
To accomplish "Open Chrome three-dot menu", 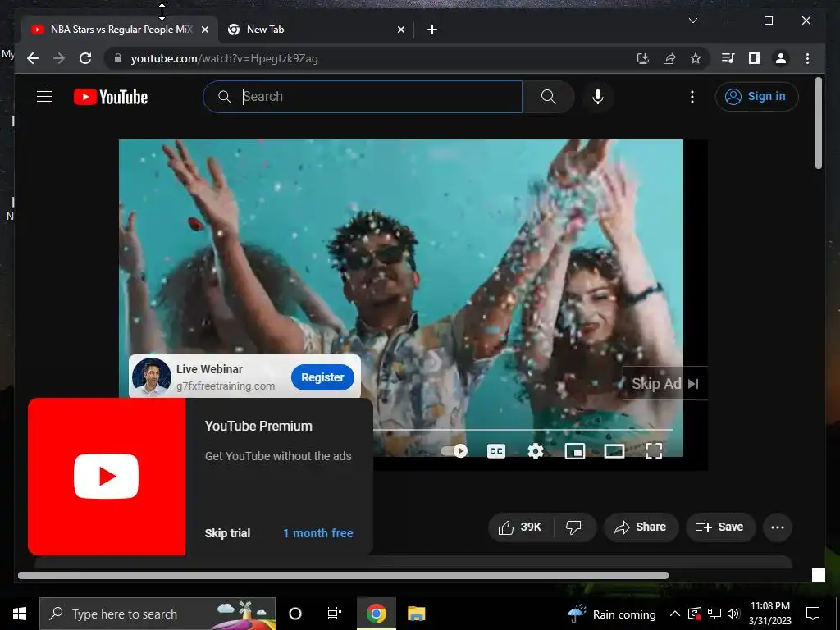I will coord(807,58).
